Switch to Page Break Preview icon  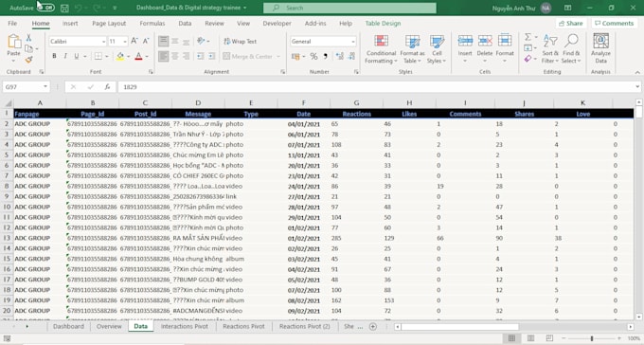(549, 338)
